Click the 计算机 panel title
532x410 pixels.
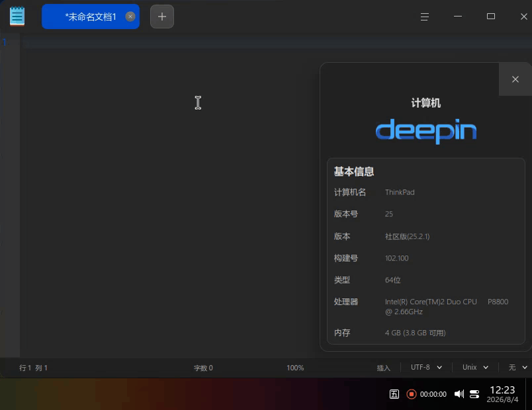[x=426, y=102]
